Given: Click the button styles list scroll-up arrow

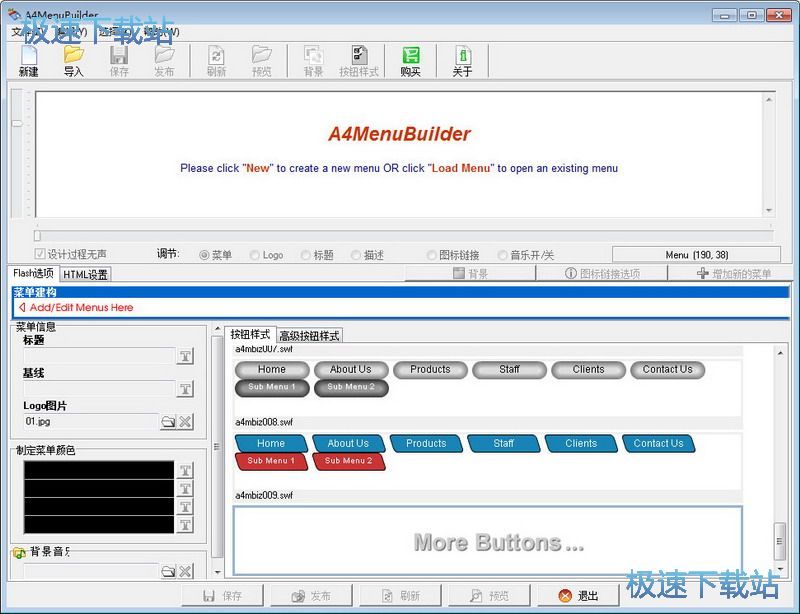Looking at the screenshot, I should (780, 353).
